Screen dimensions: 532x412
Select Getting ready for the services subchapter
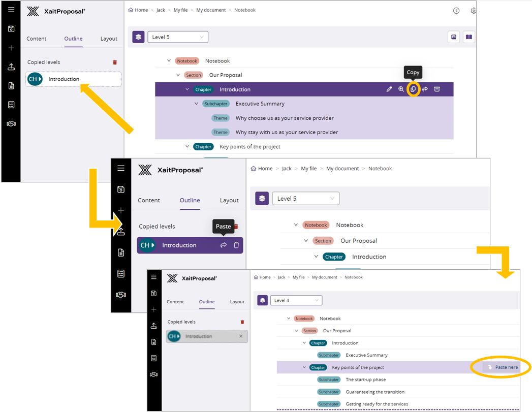click(x=377, y=404)
